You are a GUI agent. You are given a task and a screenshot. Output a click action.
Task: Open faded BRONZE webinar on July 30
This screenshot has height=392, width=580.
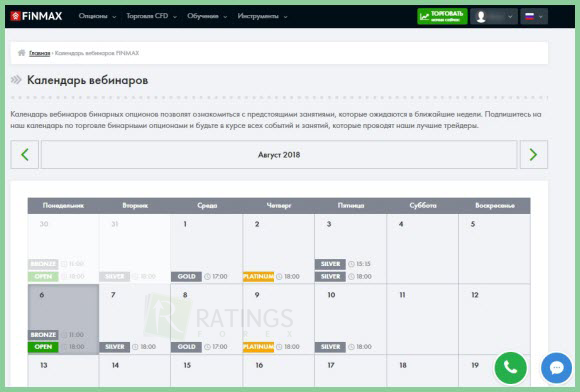coord(43,264)
